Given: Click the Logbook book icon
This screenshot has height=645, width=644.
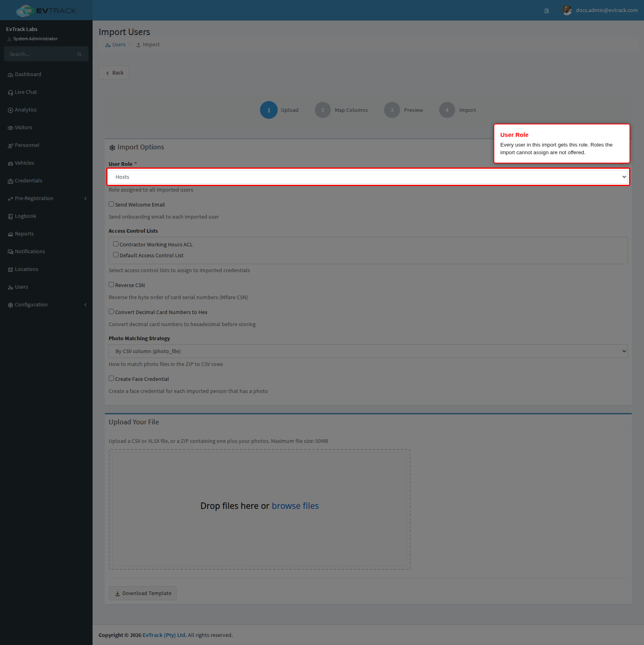Looking at the screenshot, I should (x=10, y=217).
